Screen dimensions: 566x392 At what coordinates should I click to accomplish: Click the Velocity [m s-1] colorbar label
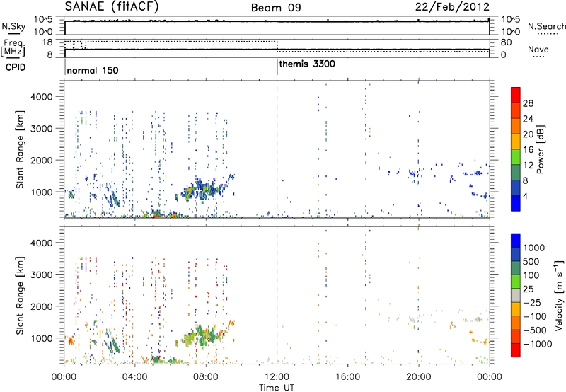click(x=559, y=295)
